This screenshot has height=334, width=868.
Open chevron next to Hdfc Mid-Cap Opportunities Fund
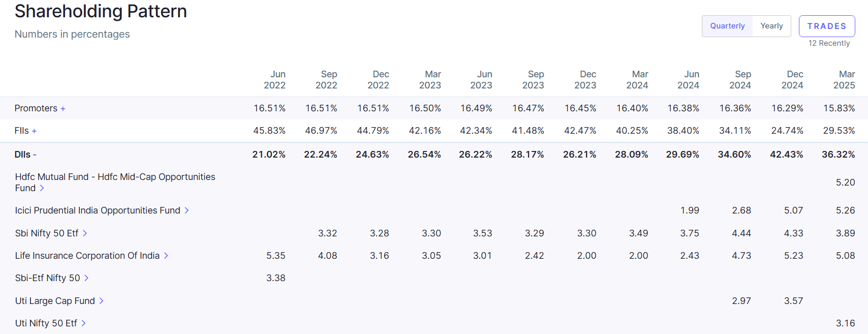(42, 188)
